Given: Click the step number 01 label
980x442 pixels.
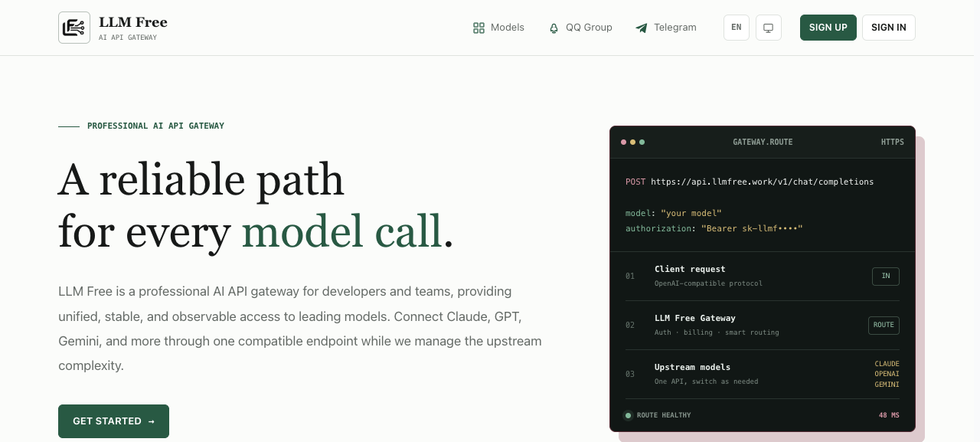Looking at the screenshot, I should 630,276.
